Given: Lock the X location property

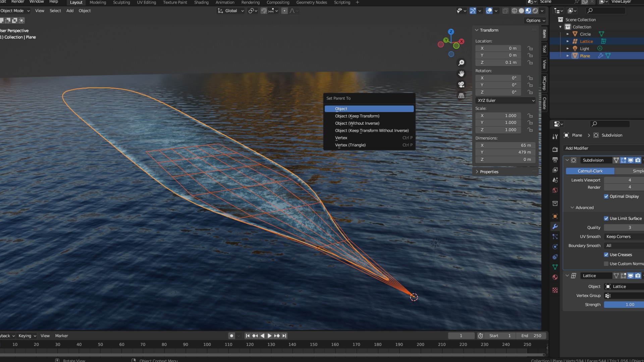Looking at the screenshot, I should coord(530,48).
